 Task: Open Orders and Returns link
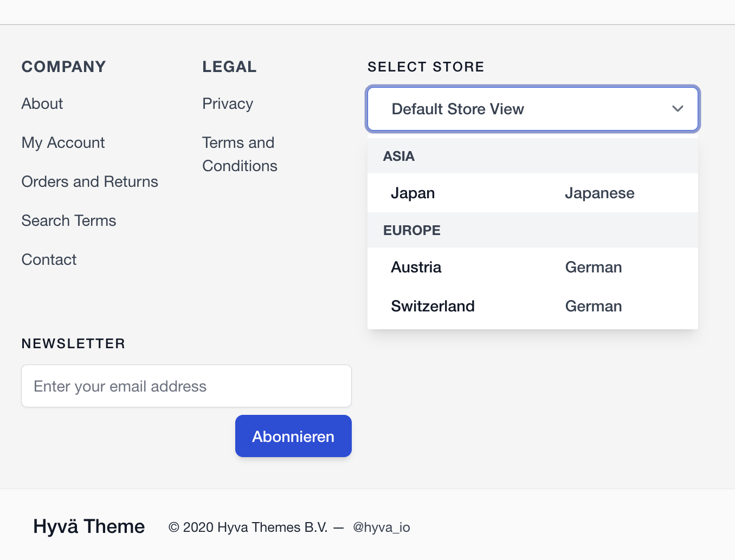[x=90, y=181]
